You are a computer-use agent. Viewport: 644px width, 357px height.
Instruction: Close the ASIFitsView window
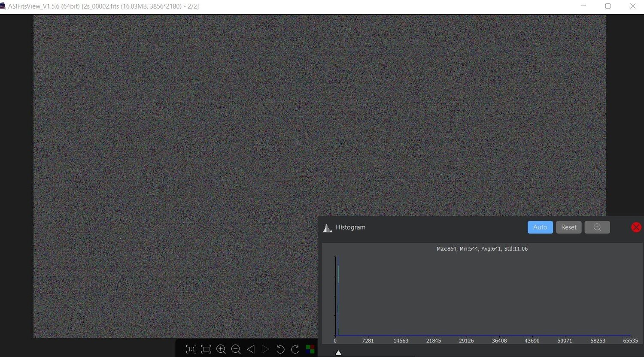coord(633,6)
